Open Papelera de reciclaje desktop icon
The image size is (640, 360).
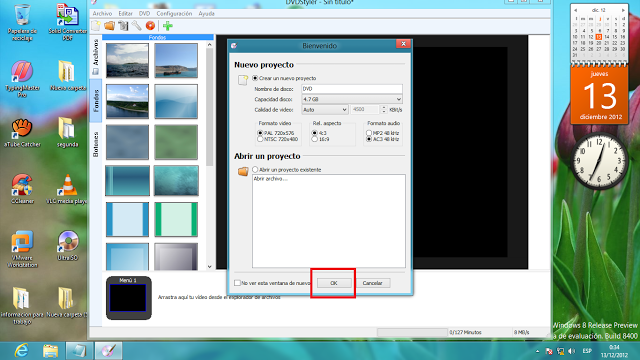pyautogui.click(x=22, y=22)
